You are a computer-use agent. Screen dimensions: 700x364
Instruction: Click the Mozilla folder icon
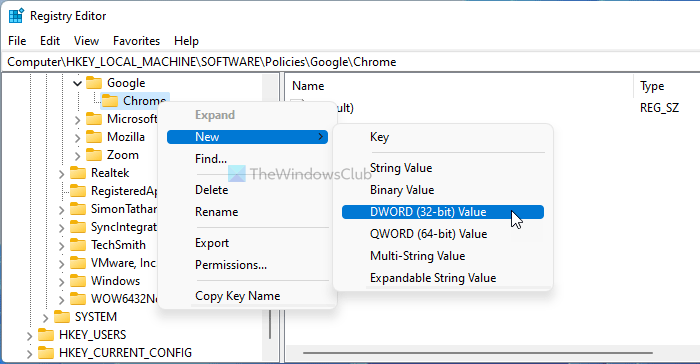[x=94, y=137]
